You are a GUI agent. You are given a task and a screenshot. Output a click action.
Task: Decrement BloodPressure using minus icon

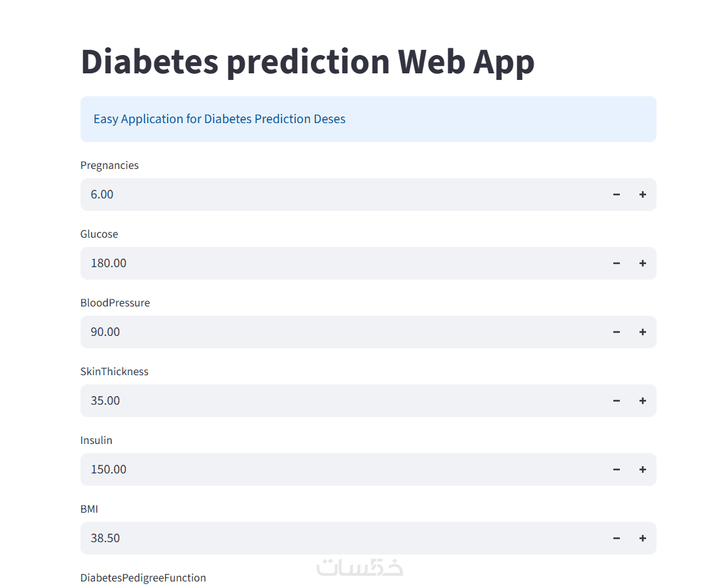(617, 332)
